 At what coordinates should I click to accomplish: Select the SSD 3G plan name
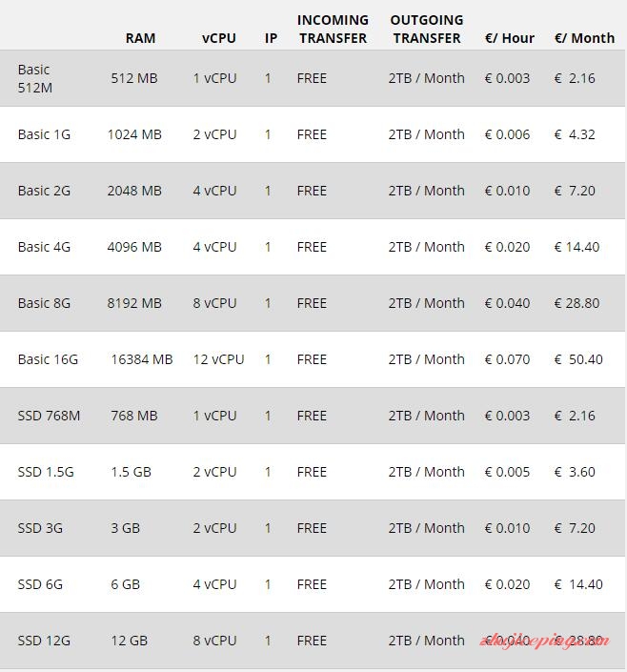point(40,528)
